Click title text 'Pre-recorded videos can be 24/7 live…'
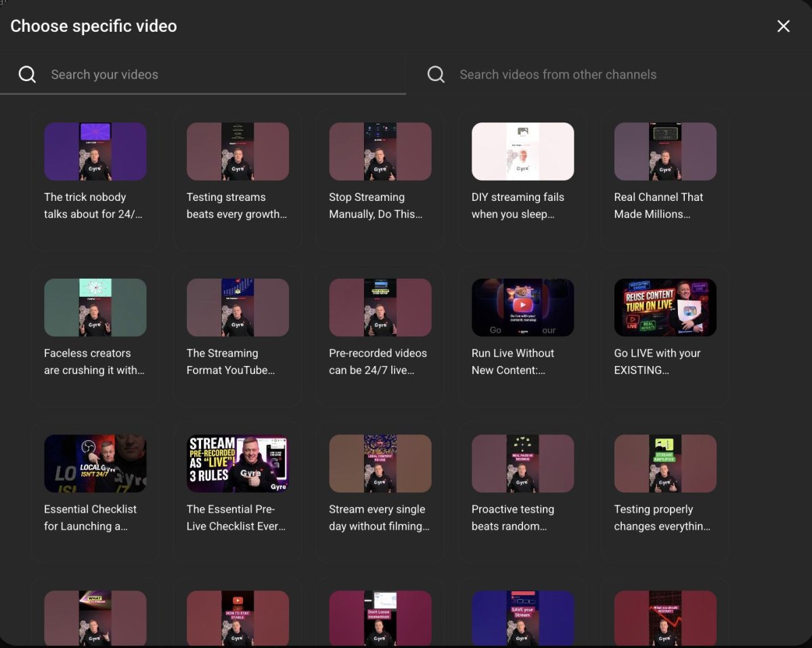This screenshot has width=812, height=648. pos(378,362)
